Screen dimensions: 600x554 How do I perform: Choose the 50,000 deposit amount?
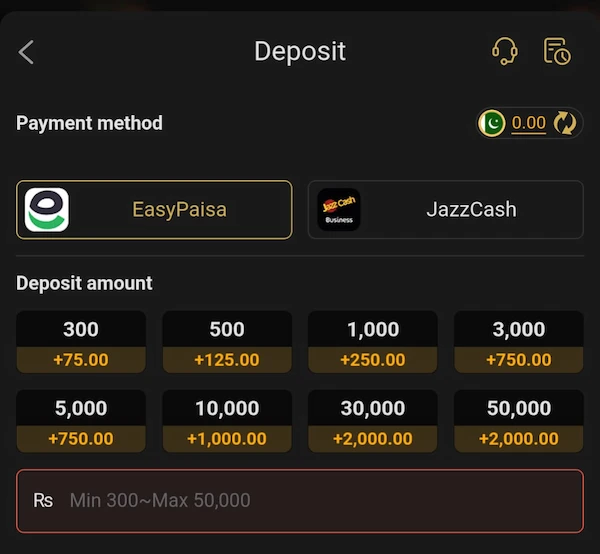coord(519,421)
